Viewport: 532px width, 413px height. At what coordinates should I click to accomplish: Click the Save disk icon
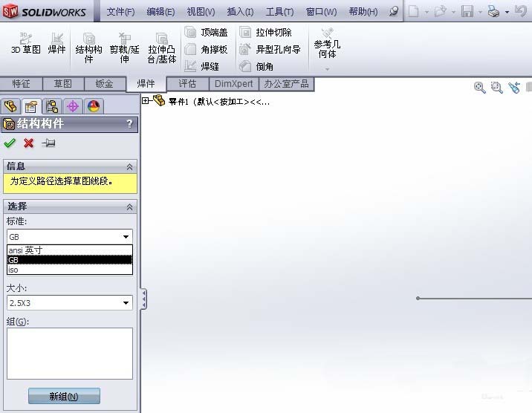[x=467, y=12]
